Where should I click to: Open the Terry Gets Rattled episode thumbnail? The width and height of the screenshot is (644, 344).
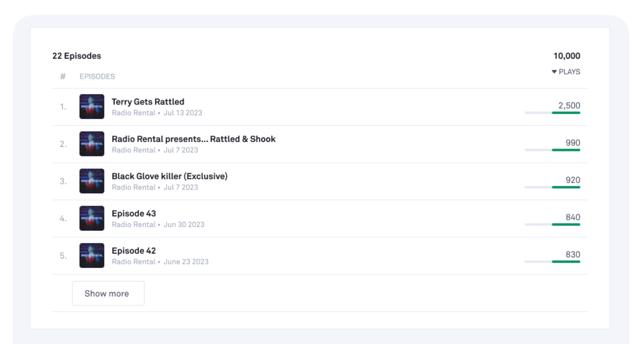[92, 106]
